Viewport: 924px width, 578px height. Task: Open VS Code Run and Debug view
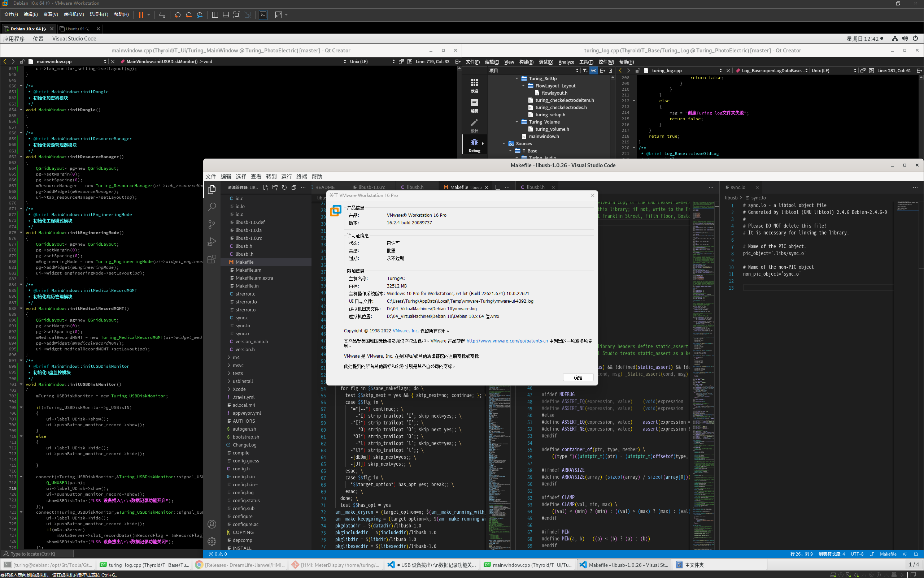point(212,242)
